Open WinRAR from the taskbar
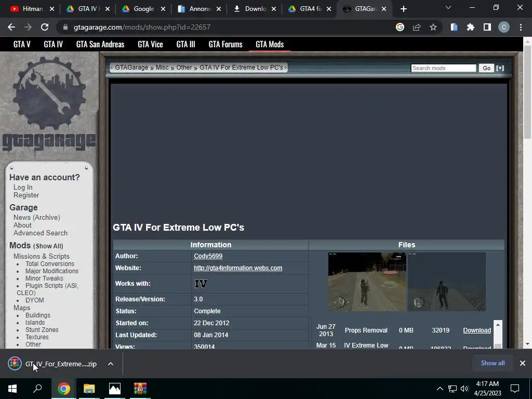The height and width of the screenshot is (399, 532). (x=140, y=389)
